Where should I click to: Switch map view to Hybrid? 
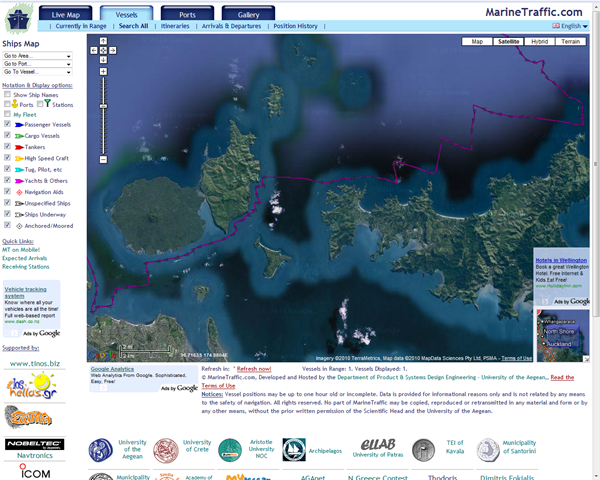[x=540, y=41]
